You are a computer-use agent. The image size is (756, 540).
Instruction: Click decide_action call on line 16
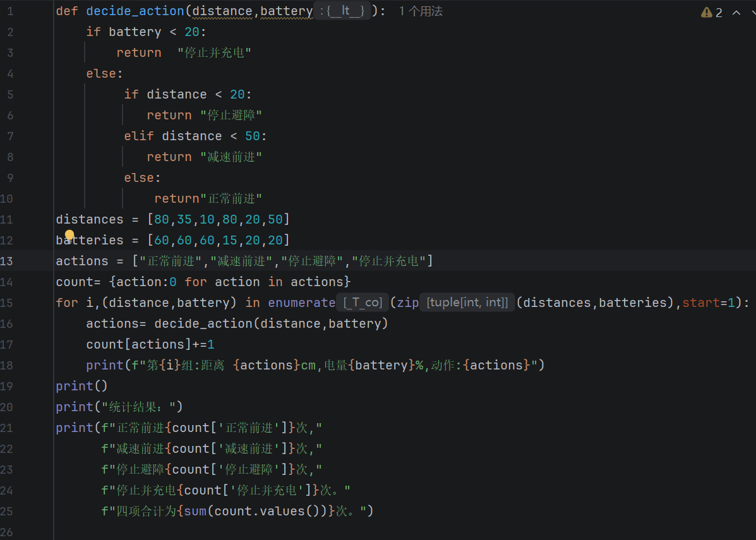pos(203,323)
